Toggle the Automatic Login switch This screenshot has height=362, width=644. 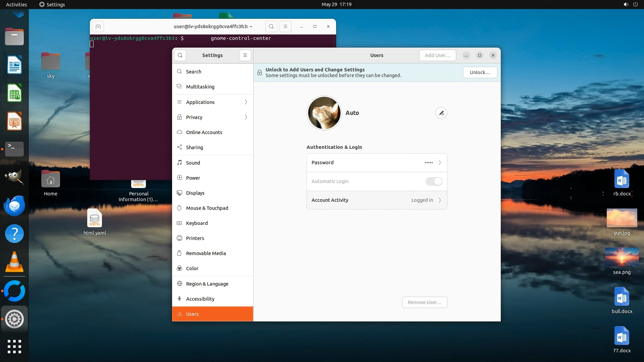tap(434, 181)
